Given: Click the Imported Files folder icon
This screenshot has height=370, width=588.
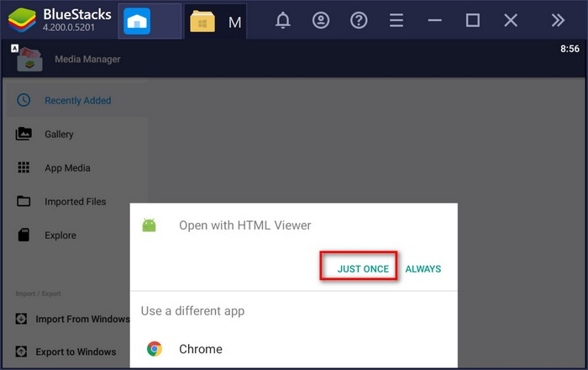Looking at the screenshot, I should (x=24, y=201).
